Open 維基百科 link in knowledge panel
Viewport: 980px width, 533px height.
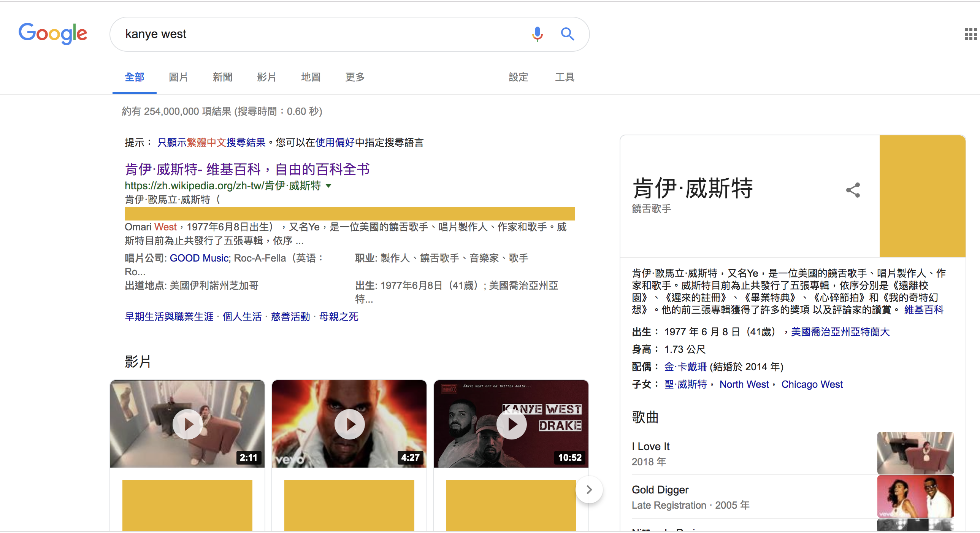click(924, 310)
